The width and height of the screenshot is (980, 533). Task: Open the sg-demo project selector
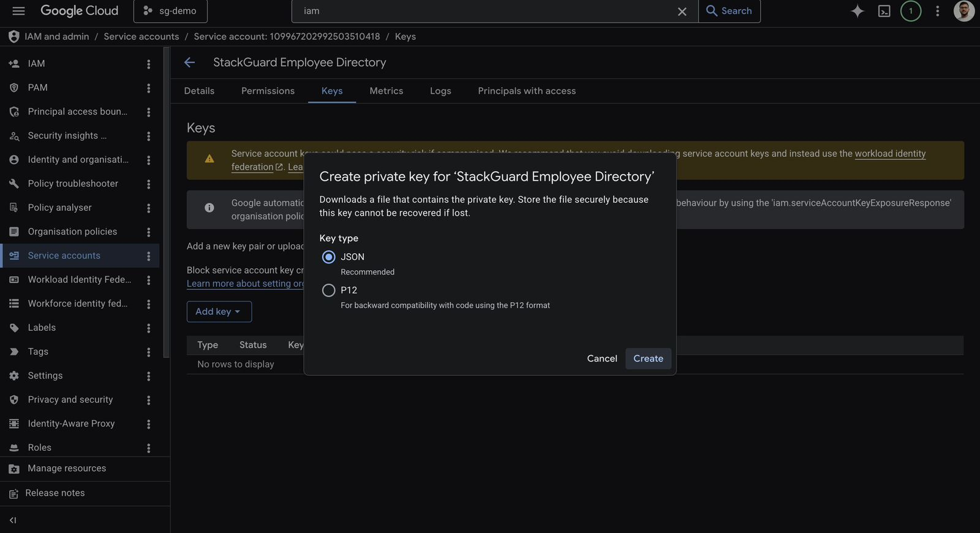coord(170,11)
